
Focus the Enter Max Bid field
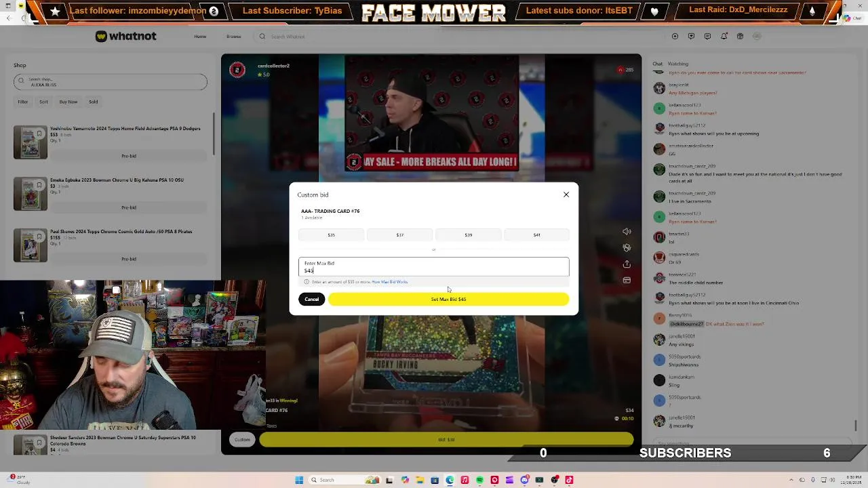tap(434, 266)
